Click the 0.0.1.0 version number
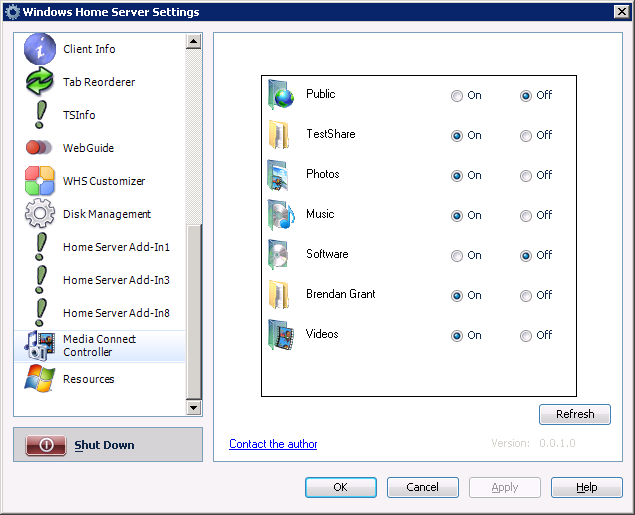The width and height of the screenshot is (635, 515). 557,443
